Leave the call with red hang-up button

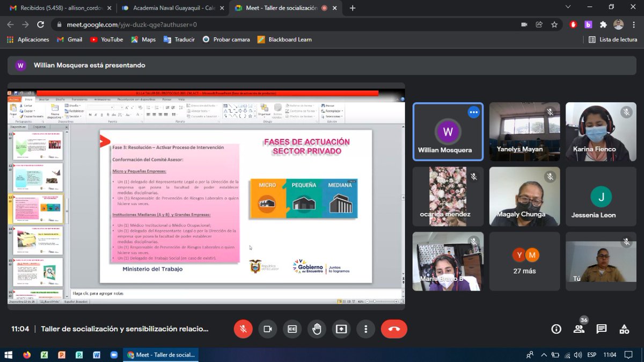point(394,329)
